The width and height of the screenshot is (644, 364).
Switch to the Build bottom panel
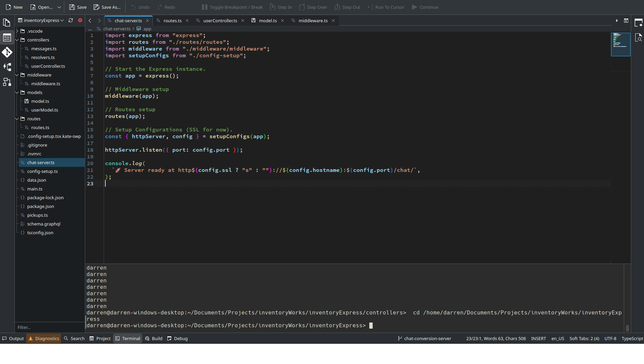(x=154, y=338)
